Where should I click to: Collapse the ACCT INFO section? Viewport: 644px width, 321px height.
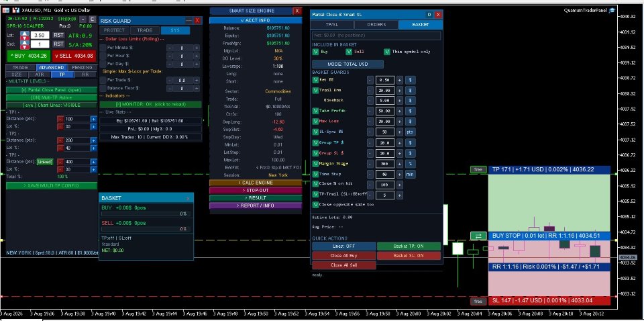click(x=256, y=20)
